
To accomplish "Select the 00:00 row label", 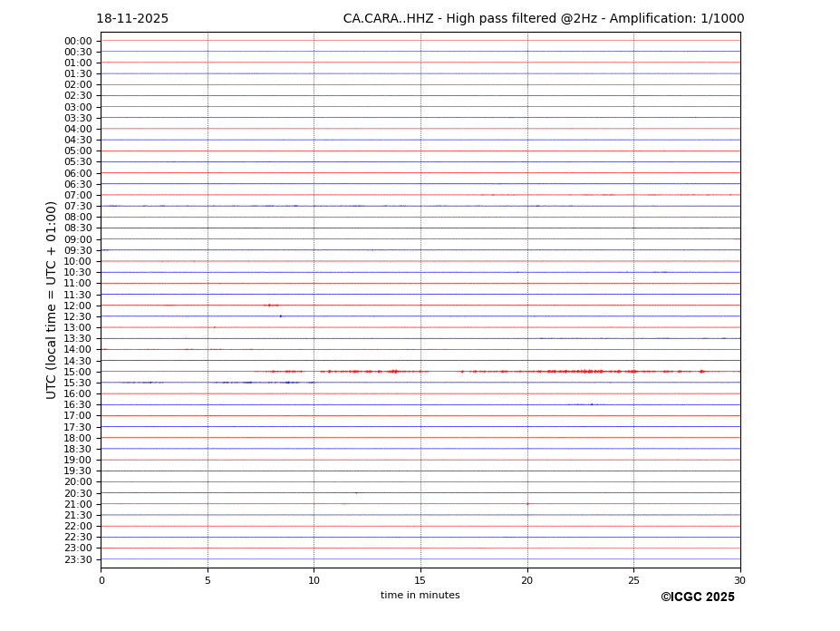I will coord(77,41).
